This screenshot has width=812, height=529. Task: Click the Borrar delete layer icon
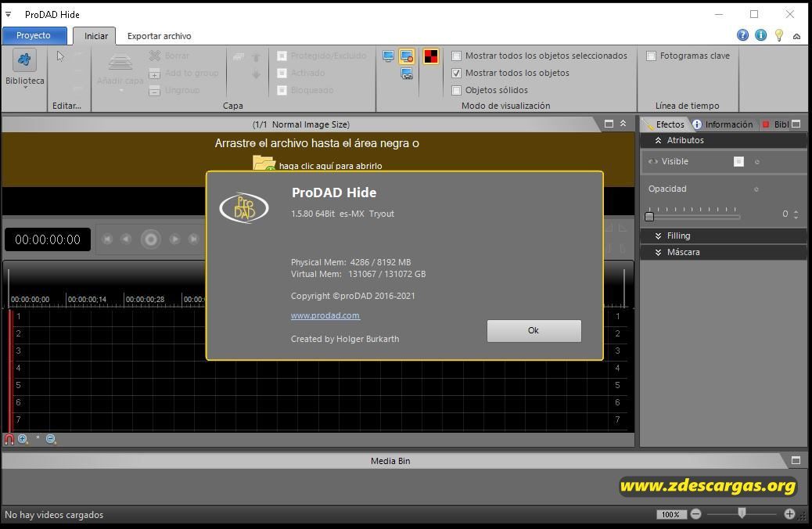point(154,56)
